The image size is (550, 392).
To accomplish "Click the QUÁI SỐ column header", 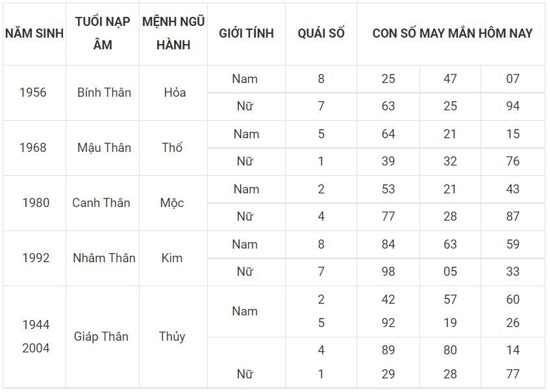I will pyautogui.click(x=321, y=34).
